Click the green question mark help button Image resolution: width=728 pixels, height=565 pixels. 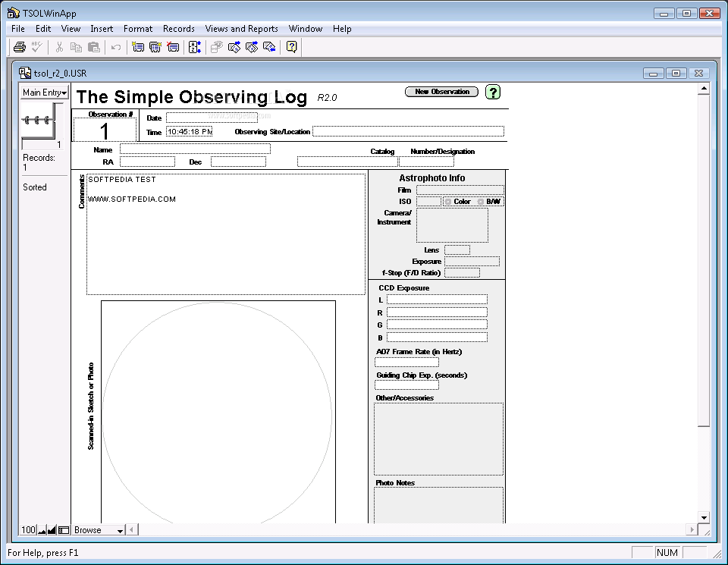tap(493, 92)
